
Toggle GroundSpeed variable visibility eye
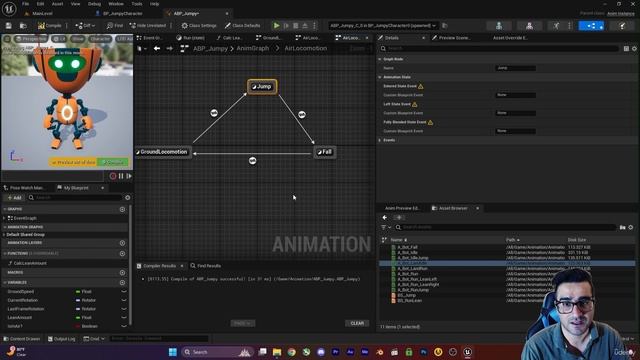coord(124,291)
